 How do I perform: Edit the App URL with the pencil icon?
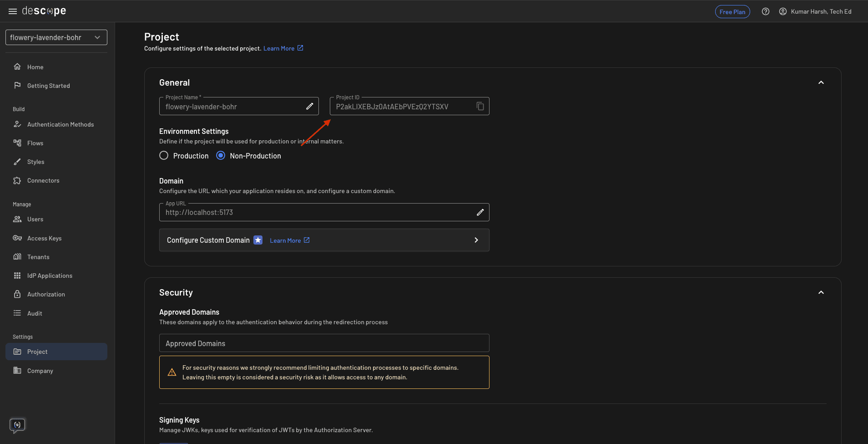[x=480, y=212]
